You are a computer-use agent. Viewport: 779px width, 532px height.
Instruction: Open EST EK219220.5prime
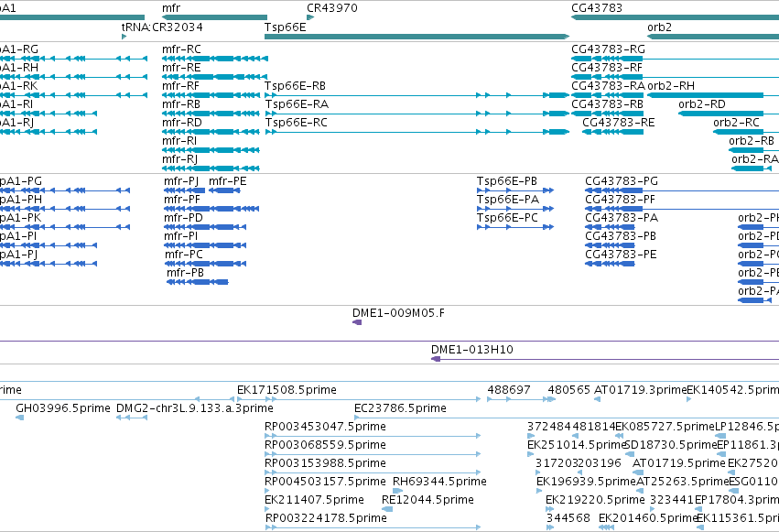tap(549, 509)
